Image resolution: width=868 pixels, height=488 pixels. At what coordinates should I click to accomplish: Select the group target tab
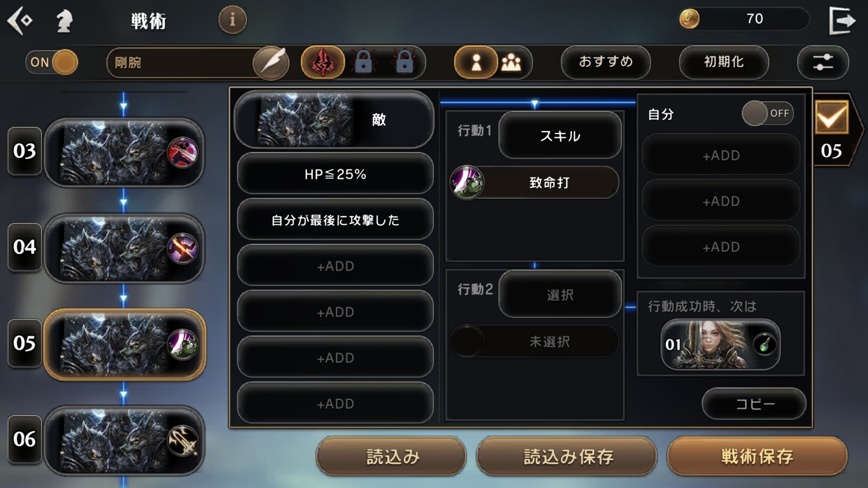pyautogui.click(x=511, y=62)
